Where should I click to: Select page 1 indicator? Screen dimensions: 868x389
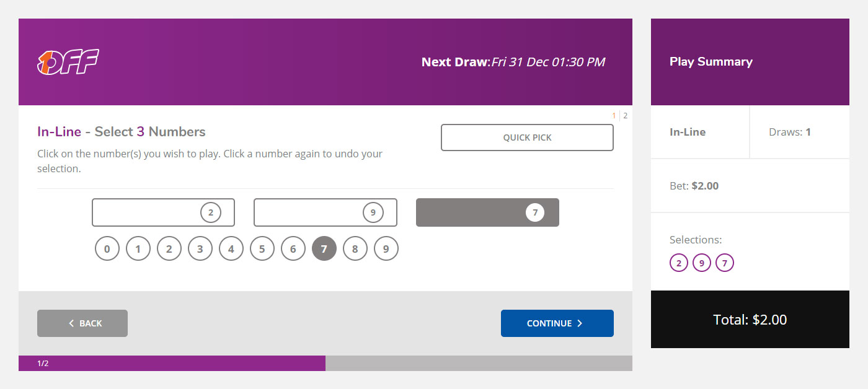coord(614,116)
